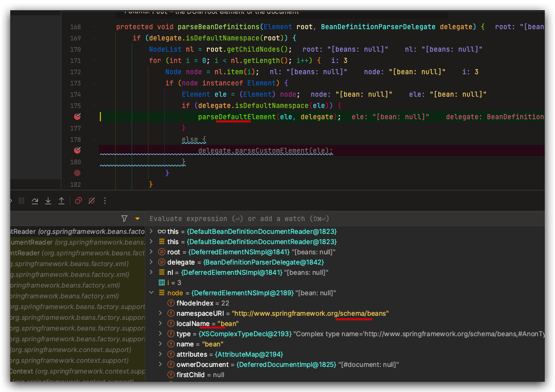Open View Breakpoints from debugger toolbar

(x=78, y=201)
